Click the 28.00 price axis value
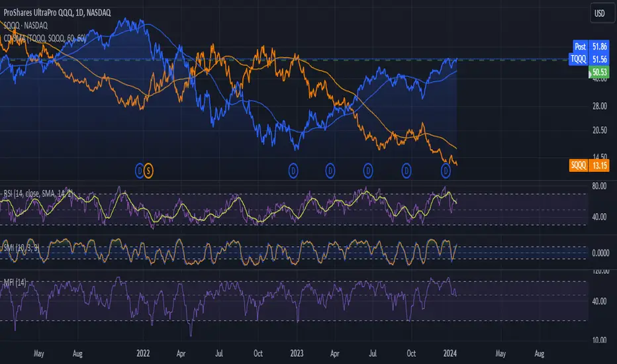617x364 pixels. pos(600,107)
